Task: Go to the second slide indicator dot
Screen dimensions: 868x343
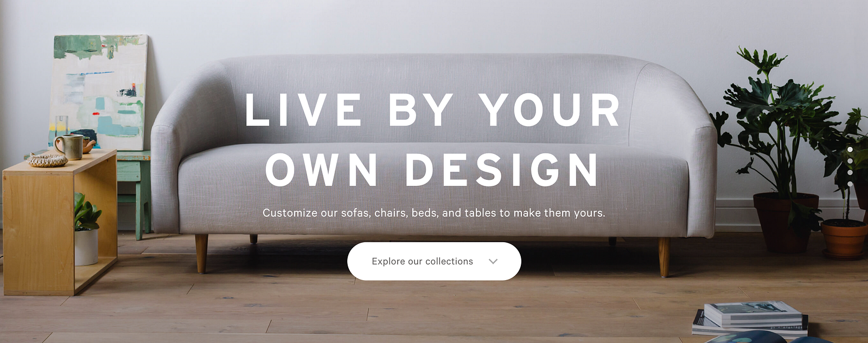Action: point(850,161)
